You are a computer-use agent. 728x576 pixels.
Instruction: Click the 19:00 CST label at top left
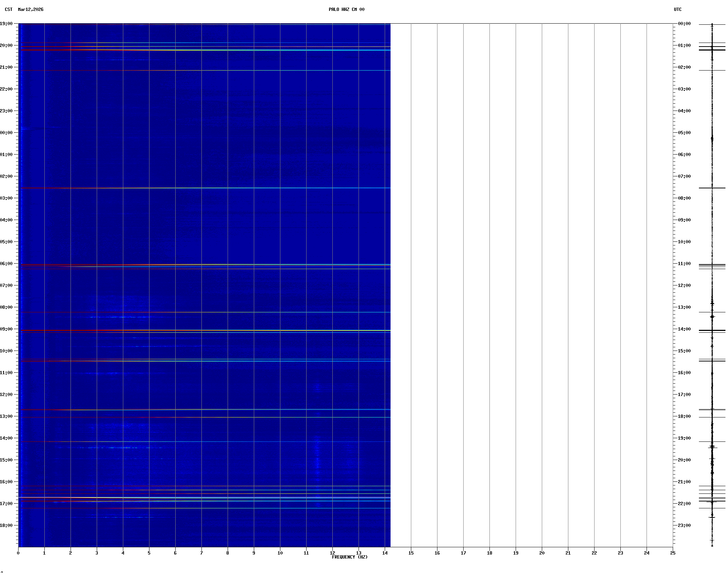click(6, 24)
